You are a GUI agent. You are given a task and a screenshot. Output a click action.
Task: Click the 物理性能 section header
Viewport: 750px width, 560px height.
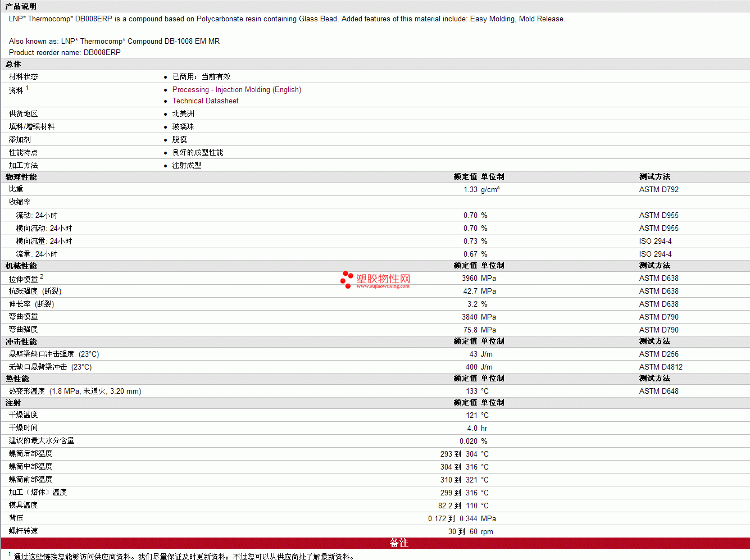pyautogui.click(x=21, y=177)
